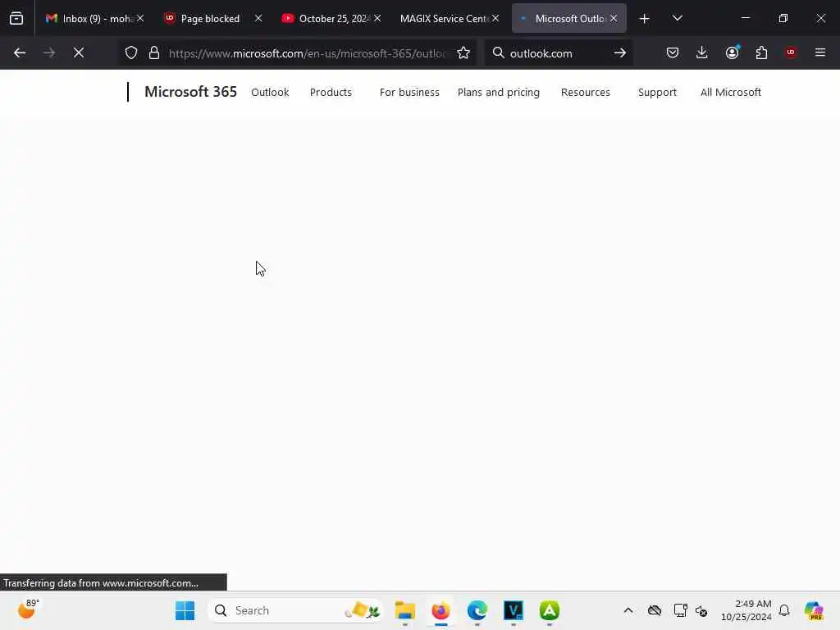Switch to the Gmail Inbox tab
The image size is (840, 630).
pyautogui.click(x=89, y=19)
